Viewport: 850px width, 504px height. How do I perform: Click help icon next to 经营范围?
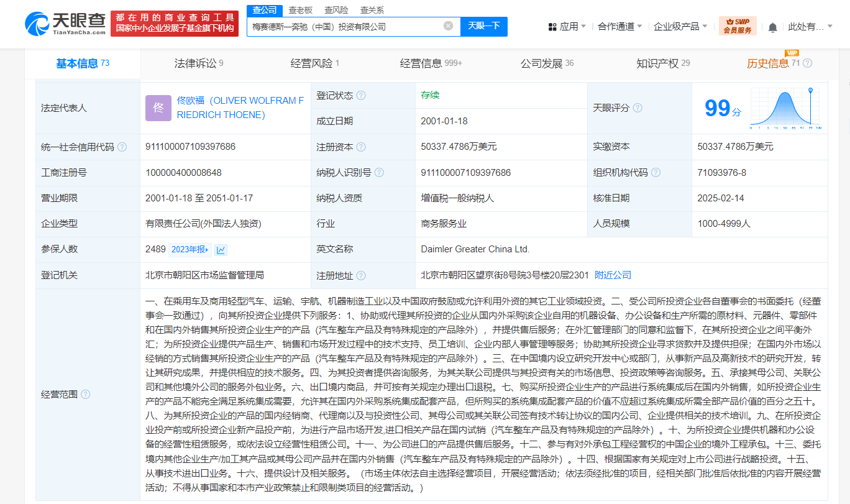point(86,395)
